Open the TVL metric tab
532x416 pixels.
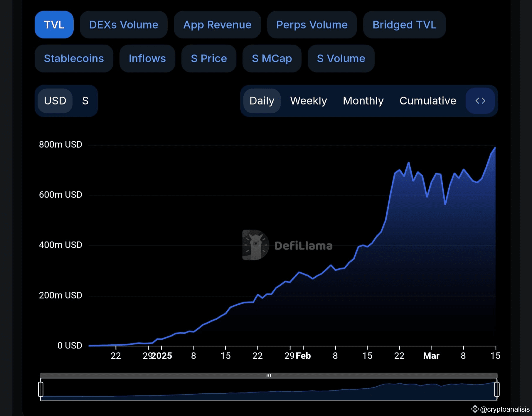(54, 25)
